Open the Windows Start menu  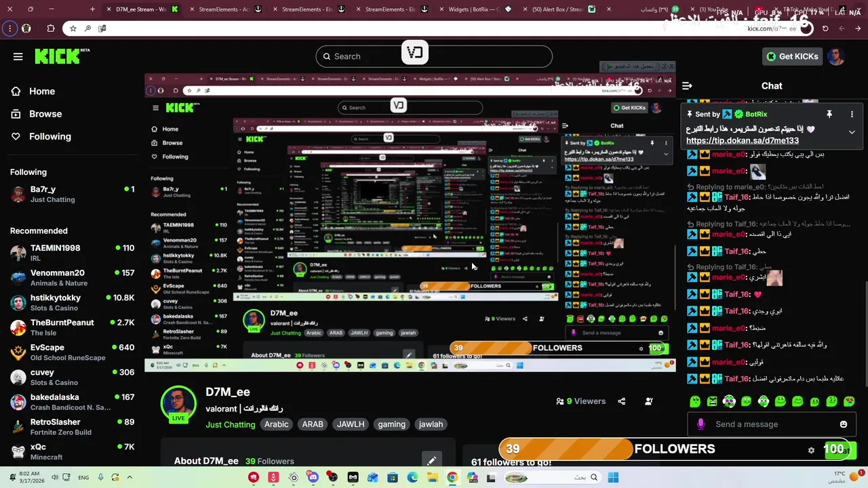tap(613, 478)
